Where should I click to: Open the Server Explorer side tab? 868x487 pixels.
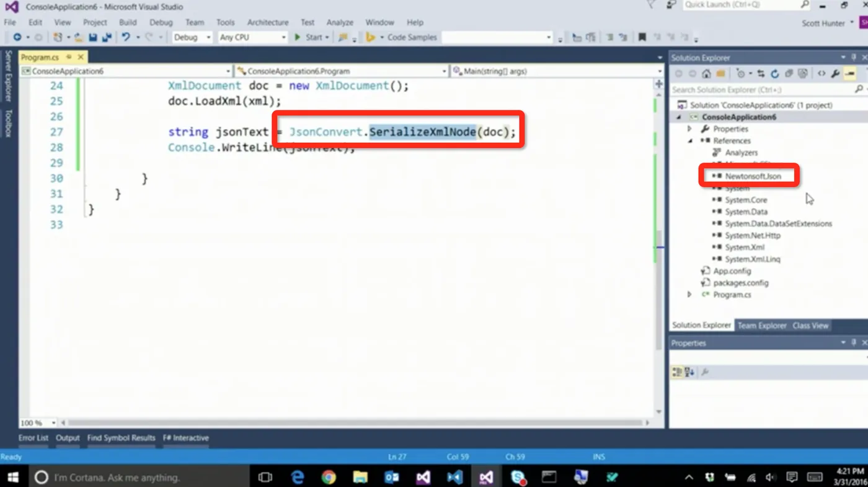9,77
